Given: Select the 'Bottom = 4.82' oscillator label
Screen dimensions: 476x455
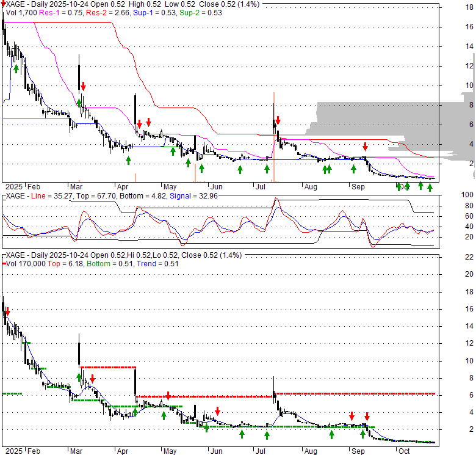Looking at the screenshot, I should [x=143, y=196].
